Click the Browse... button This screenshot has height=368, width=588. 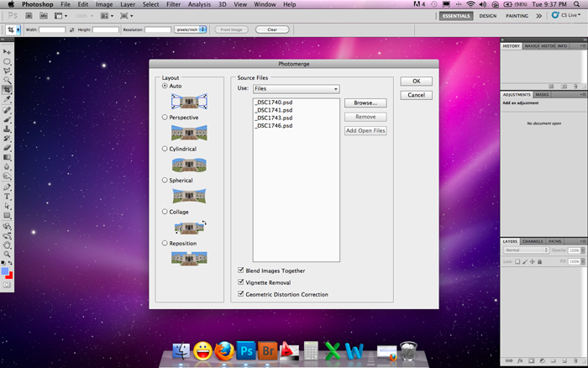point(365,103)
